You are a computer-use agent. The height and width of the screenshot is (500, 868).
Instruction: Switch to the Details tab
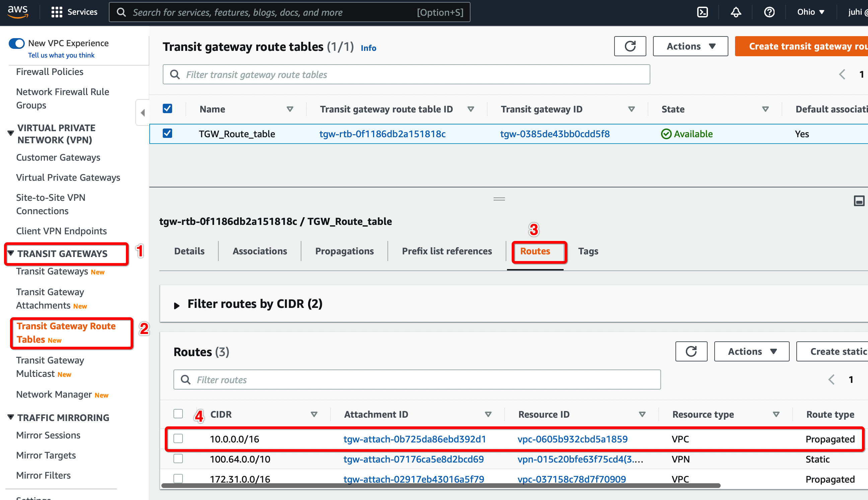pos(189,251)
